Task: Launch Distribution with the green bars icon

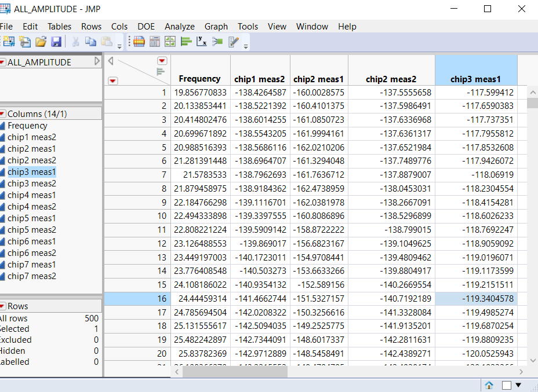Action: click(x=186, y=42)
